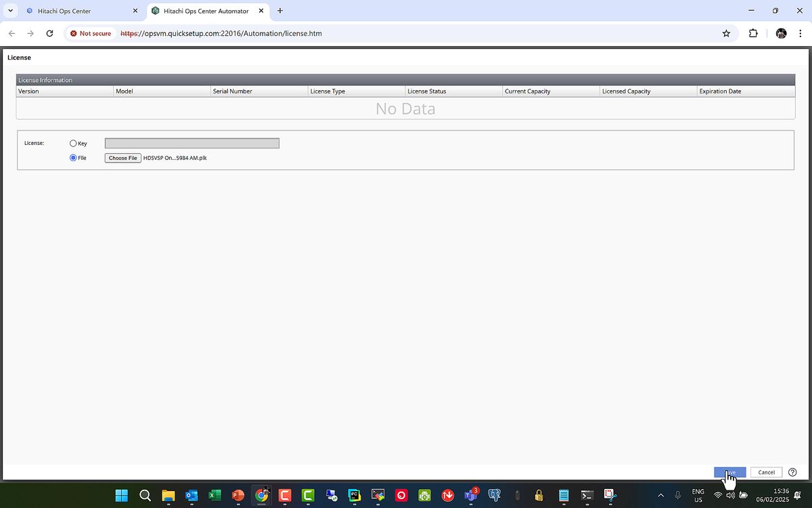
Task: Select the File license radio button
Action: pyautogui.click(x=73, y=158)
